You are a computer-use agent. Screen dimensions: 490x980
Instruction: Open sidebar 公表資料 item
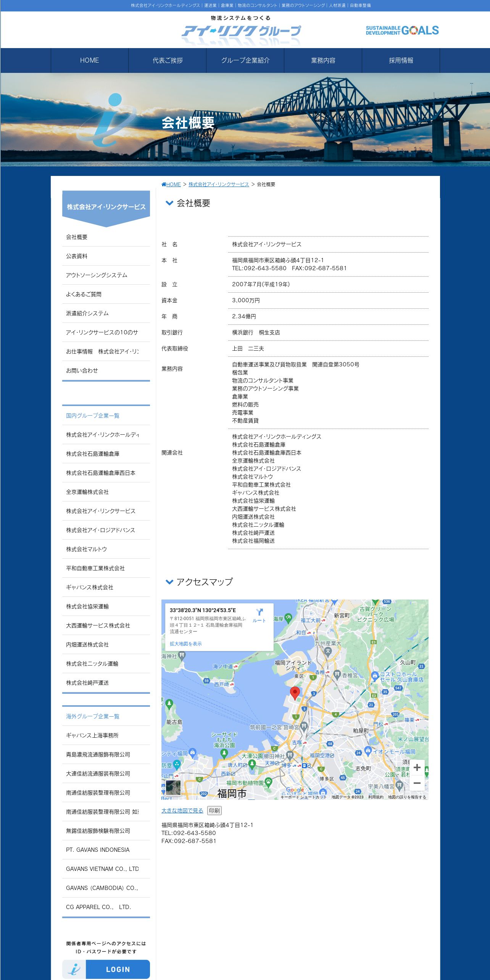[x=106, y=256]
